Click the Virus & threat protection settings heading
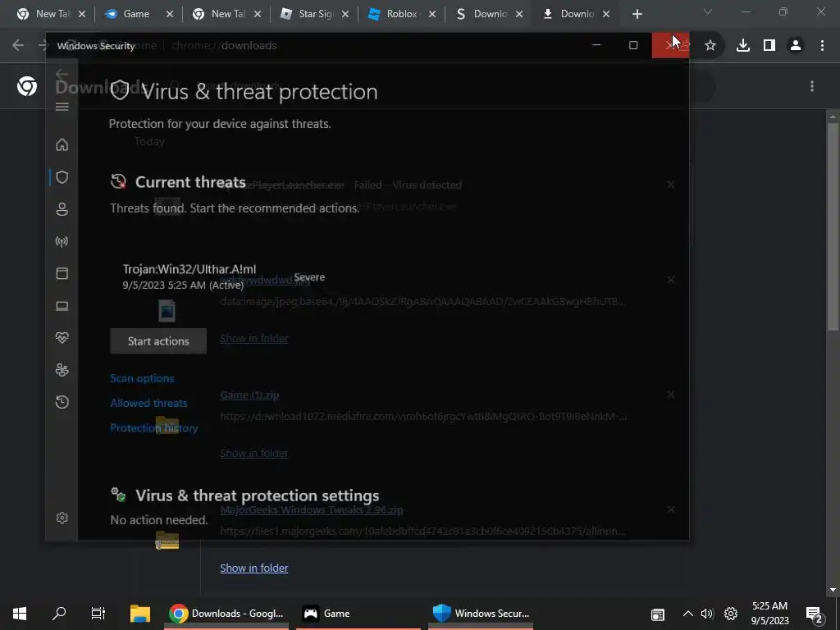The image size is (840, 630). click(257, 495)
